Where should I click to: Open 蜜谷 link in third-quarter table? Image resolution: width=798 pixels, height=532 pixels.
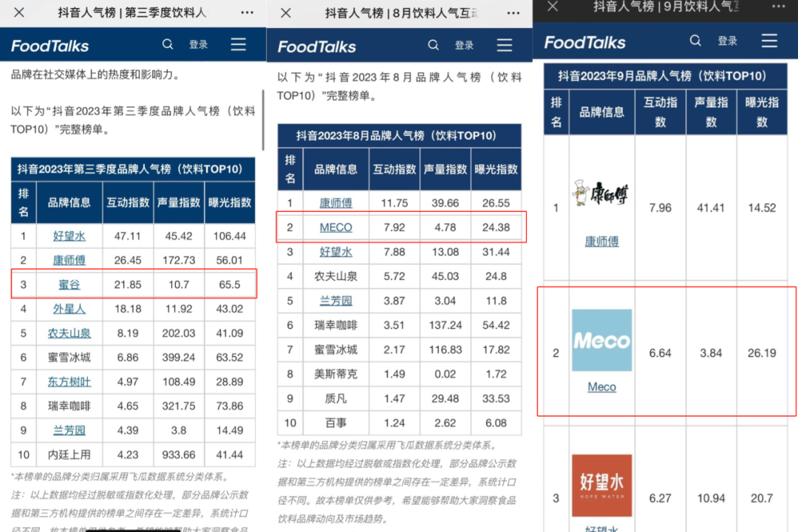point(69,284)
